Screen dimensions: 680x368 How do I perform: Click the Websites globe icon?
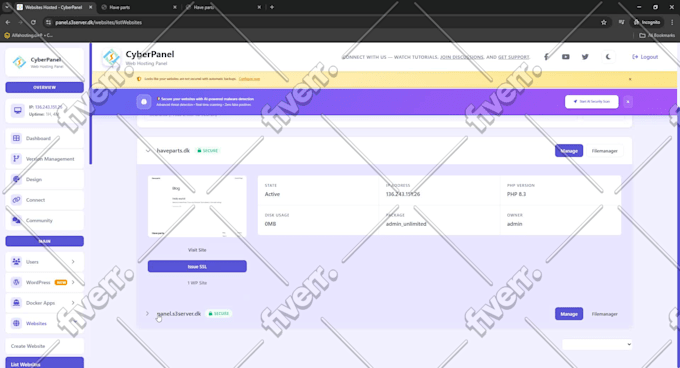tap(16, 323)
